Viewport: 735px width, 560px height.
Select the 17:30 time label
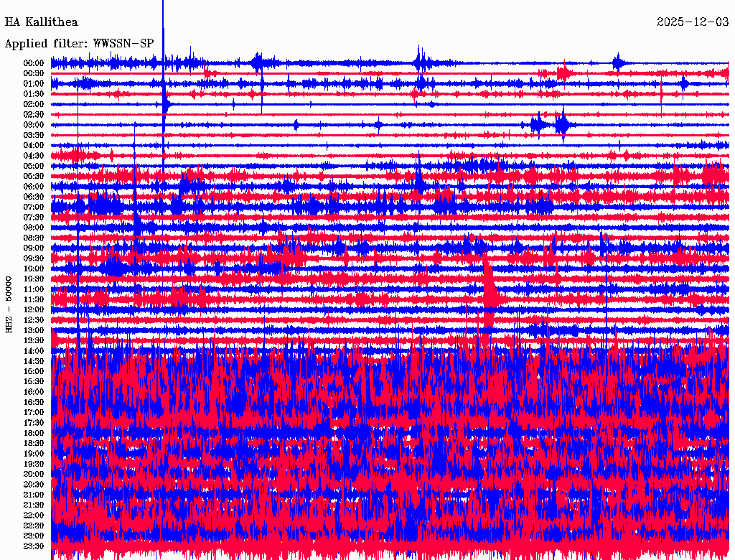point(34,423)
